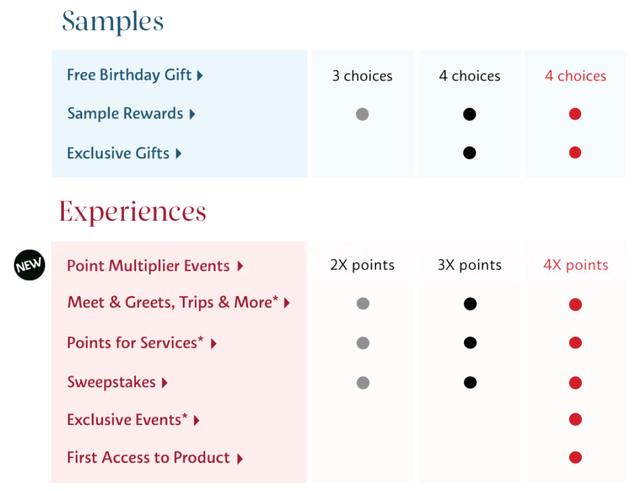This screenshot has height=491, width=640.
Task: Click the red 4X points text
Action: point(575,265)
